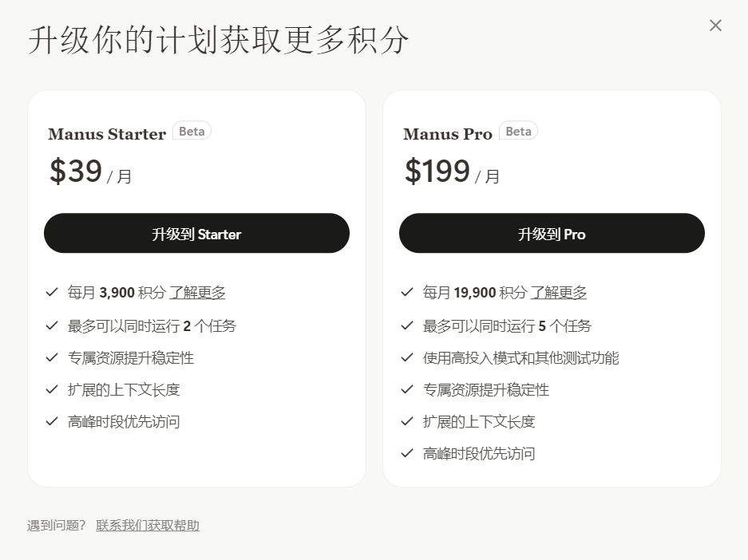Open 了解更多 link in Starter plan

tap(197, 293)
